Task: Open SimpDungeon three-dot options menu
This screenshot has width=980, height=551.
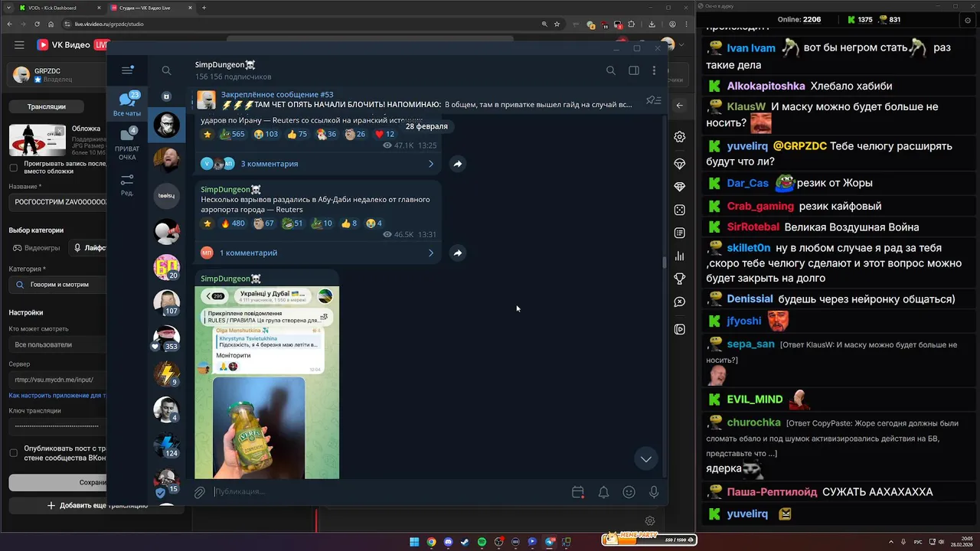Action: pyautogui.click(x=654, y=70)
